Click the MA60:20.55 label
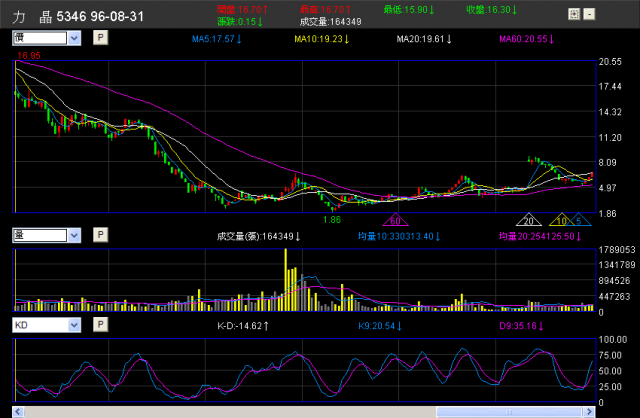The image size is (640, 418). pyautogui.click(x=527, y=39)
